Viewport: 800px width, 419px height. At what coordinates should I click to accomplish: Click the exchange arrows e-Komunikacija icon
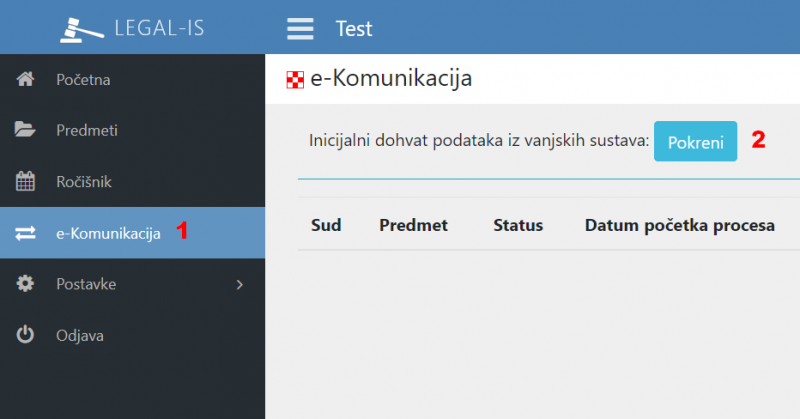(x=26, y=234)
